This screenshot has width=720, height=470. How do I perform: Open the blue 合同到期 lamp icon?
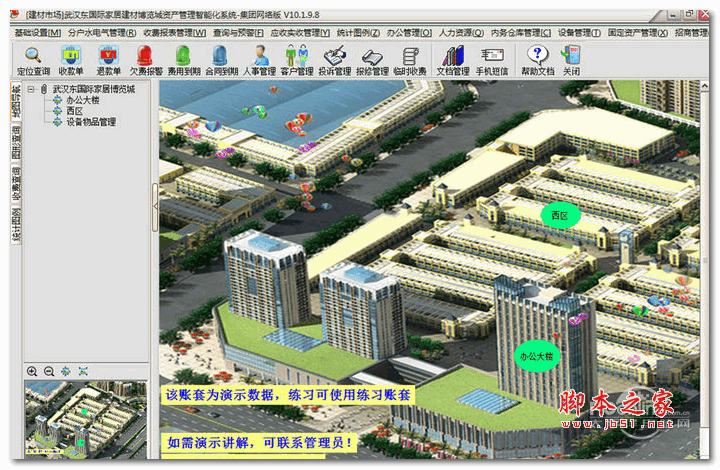click(221, 60)
